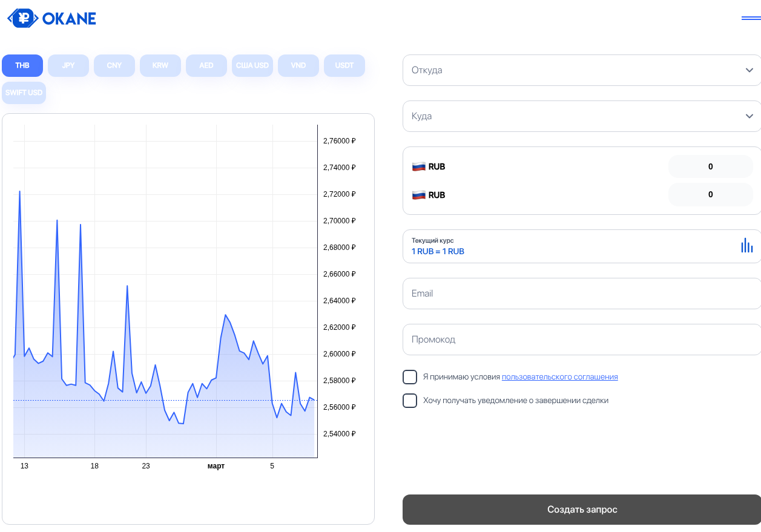Open the пользовательского соглашения link
This screenshot has height=532, width=761.
pyautogui.click(x=559, y=377)
